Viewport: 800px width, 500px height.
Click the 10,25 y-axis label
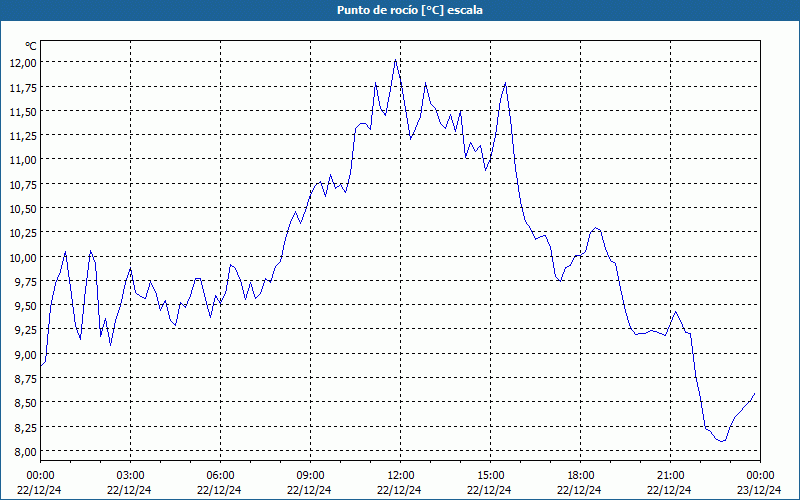point(23,233)
